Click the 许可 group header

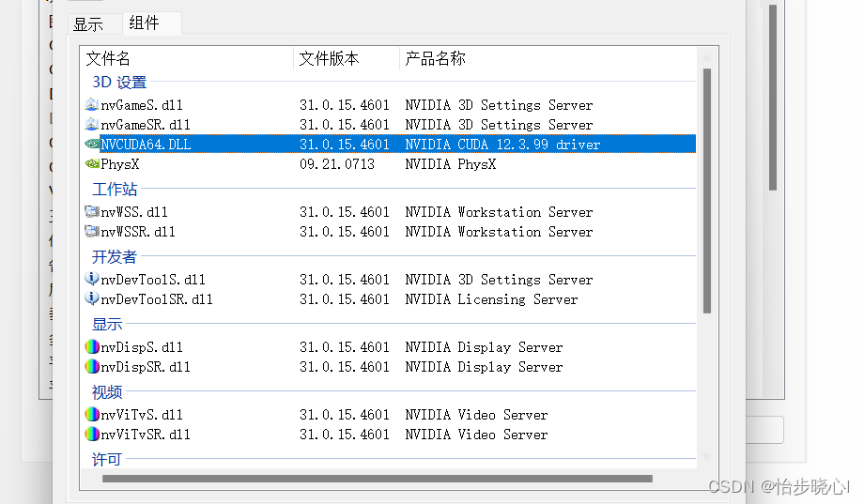tap(107, 459)
